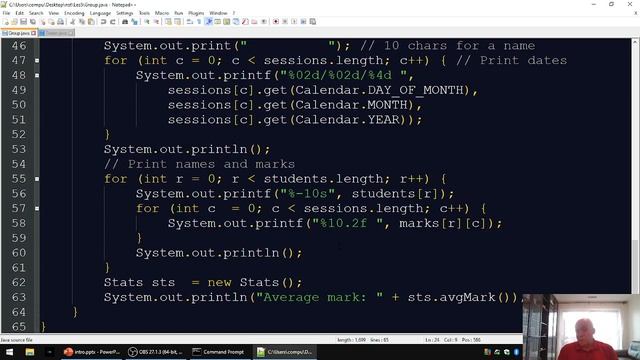The height and width of the screenshot is (360, 640).
Task: Click the Zoom In toolbar icon
Action: point(147,22)
